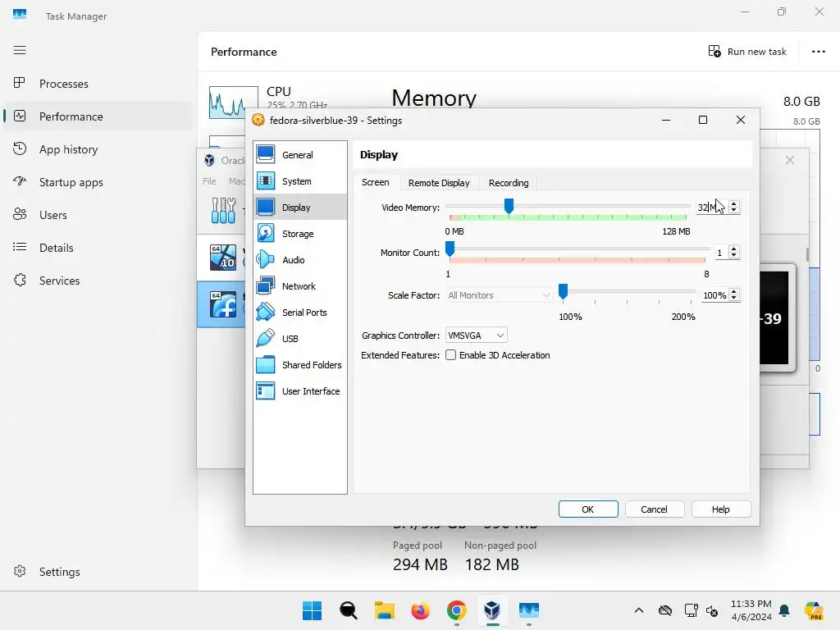Click the Scale Factor 100% spin box
The width and height of the screenshot is (840, 630).
(x=720, y=295)
